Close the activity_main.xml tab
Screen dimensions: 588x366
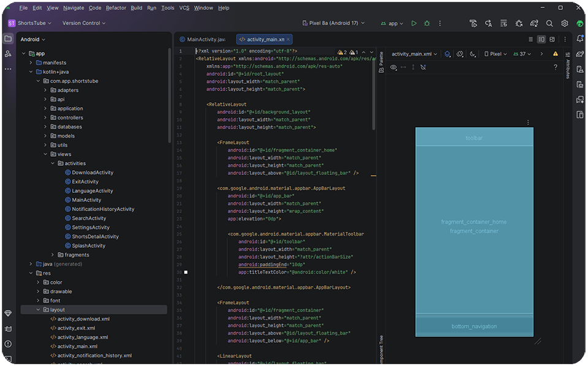coord(288,39)
